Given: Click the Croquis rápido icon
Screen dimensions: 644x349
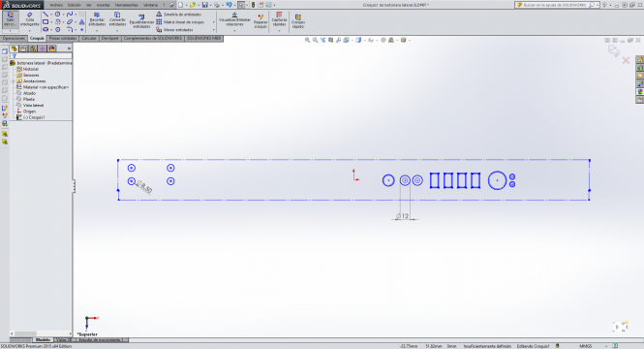Looking at the screenshot, I should pyautogui.click(x=297, y=21).
